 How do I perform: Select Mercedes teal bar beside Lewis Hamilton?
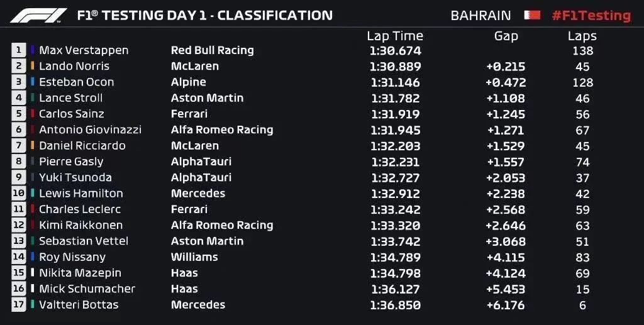(33, 193)
